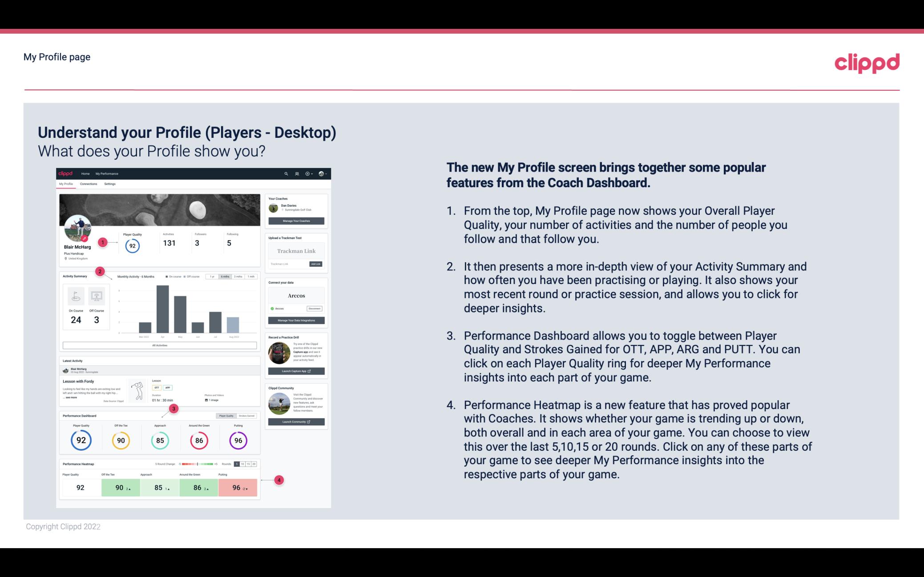Viewport: 924px width, 577px height.
Task: Open the My Performance navigation tab
Action: (x=106, y=173)
